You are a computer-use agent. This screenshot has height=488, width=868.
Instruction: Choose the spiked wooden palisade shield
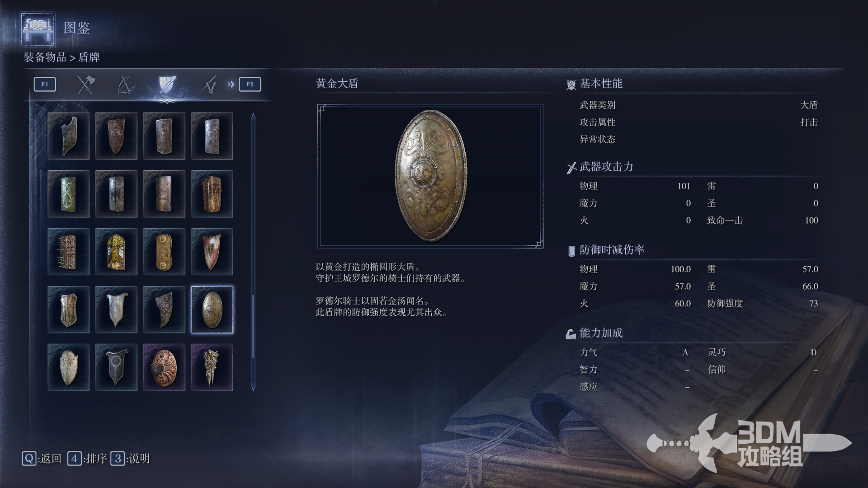(68, 252)
